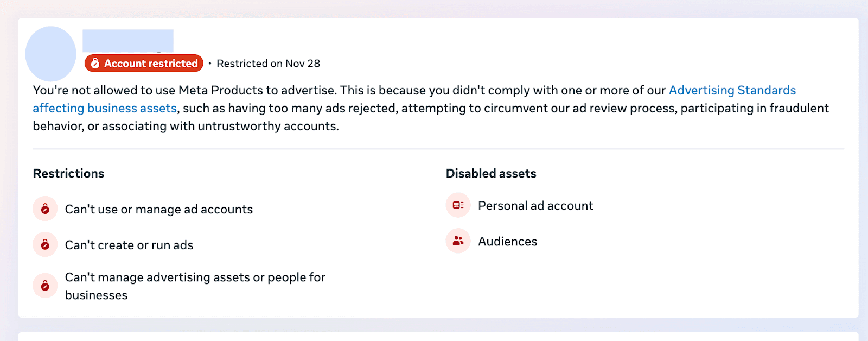Viewport: 868px width, 341px height.
Task: Open the Advertising Standards affecting business assets link
Action: (732, 90)
